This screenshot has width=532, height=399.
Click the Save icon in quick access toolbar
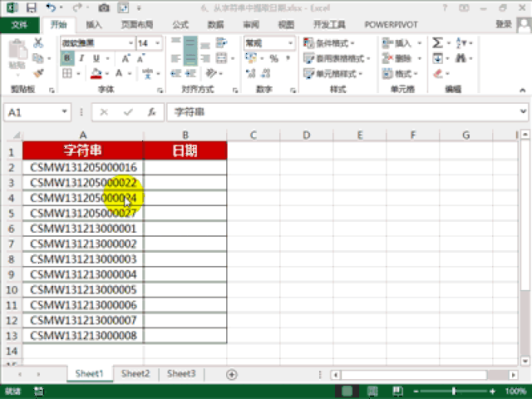pyautogui.click(x=32, y=7)
